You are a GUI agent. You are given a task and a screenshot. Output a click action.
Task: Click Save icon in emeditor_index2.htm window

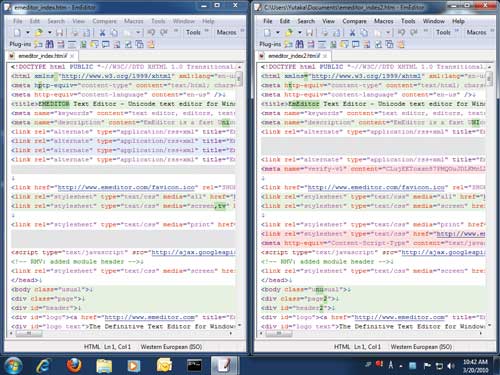(310, 32)
